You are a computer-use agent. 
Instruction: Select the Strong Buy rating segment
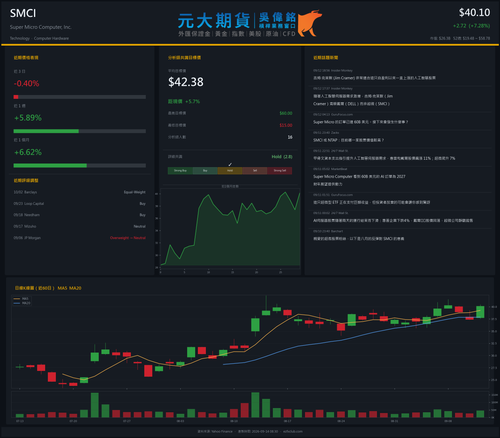[180, 171]
